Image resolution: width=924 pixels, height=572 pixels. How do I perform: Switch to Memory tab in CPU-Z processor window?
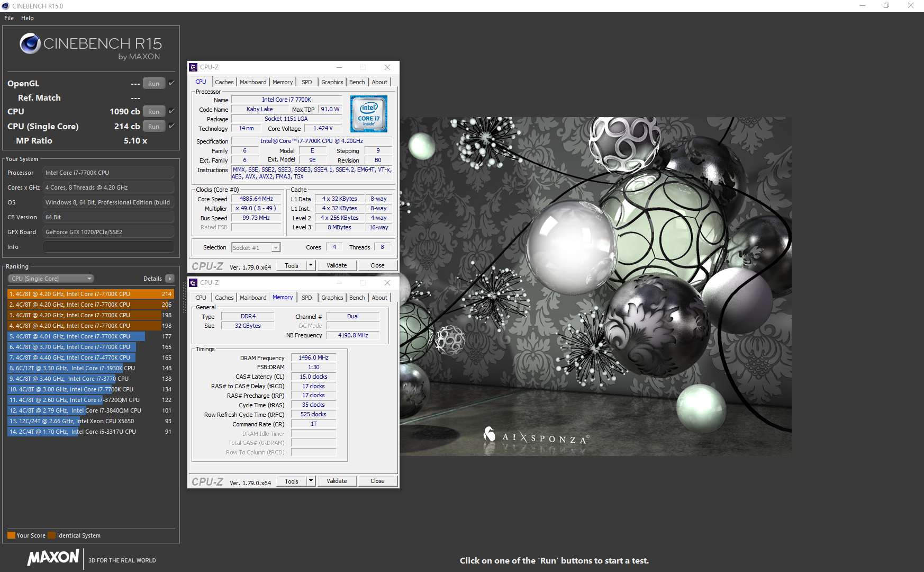point(283,82)
